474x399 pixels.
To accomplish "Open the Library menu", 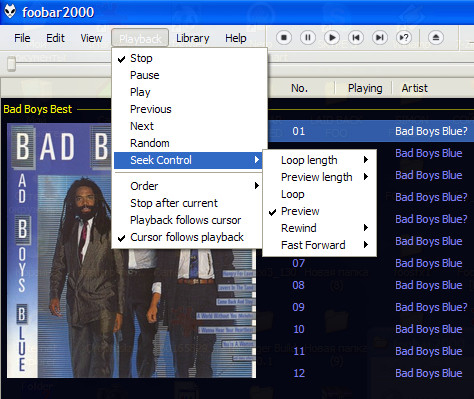I will click(x=193, y=38).
